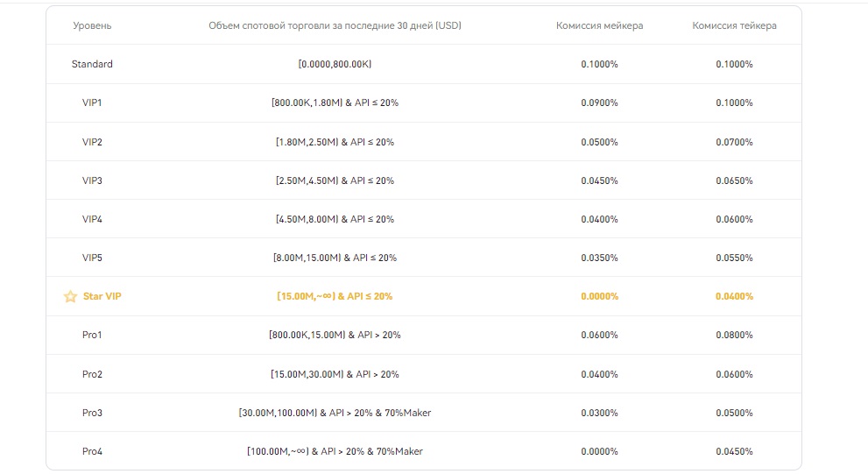The width and height of the screenshot is (868, 474).
Task: Click the 30-day spot trading volume header
Action: [335, 25]
